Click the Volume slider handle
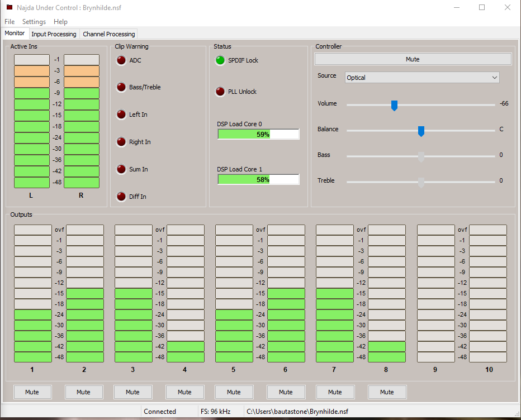The height and width of the screenshot is (420, 521). [394, 105]
